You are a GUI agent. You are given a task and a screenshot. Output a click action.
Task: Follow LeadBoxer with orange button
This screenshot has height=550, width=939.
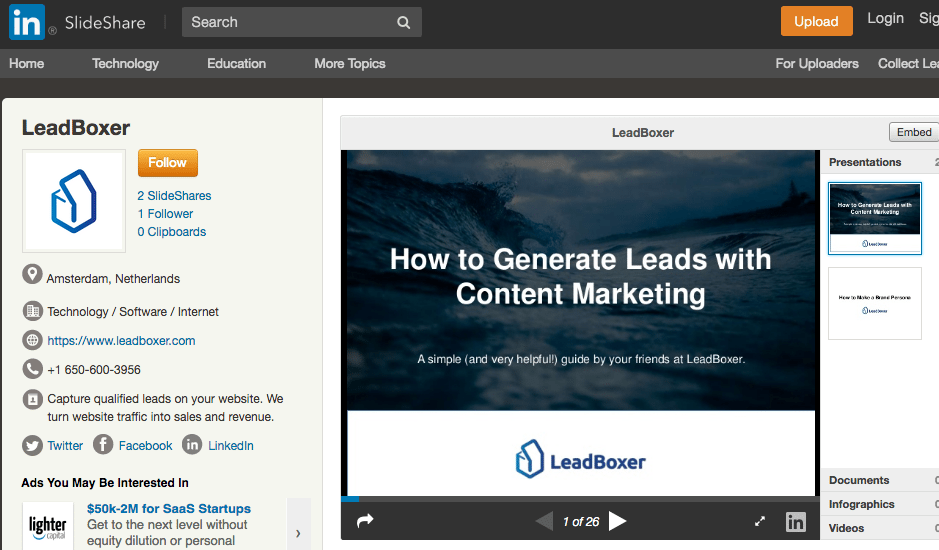coord(168,163)
